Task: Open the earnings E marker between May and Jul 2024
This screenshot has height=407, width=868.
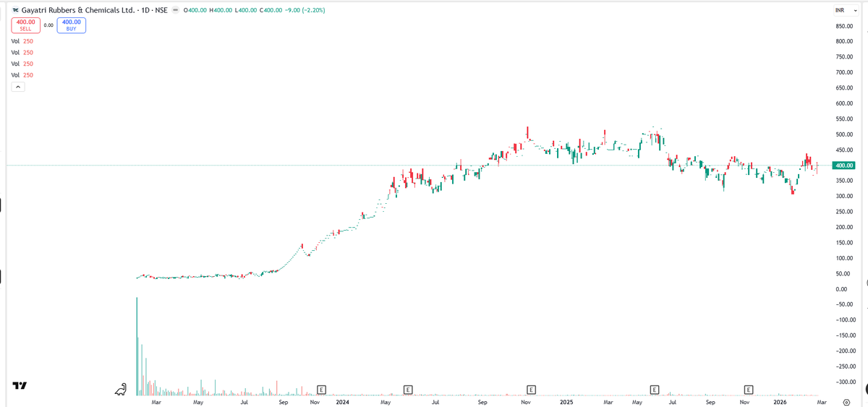Action: click(407, 390)
